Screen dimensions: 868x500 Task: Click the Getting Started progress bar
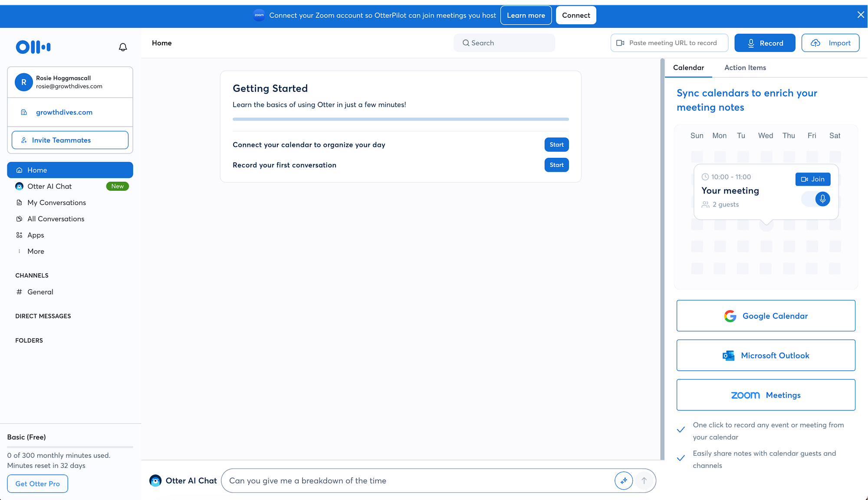(x=400, y=119)
